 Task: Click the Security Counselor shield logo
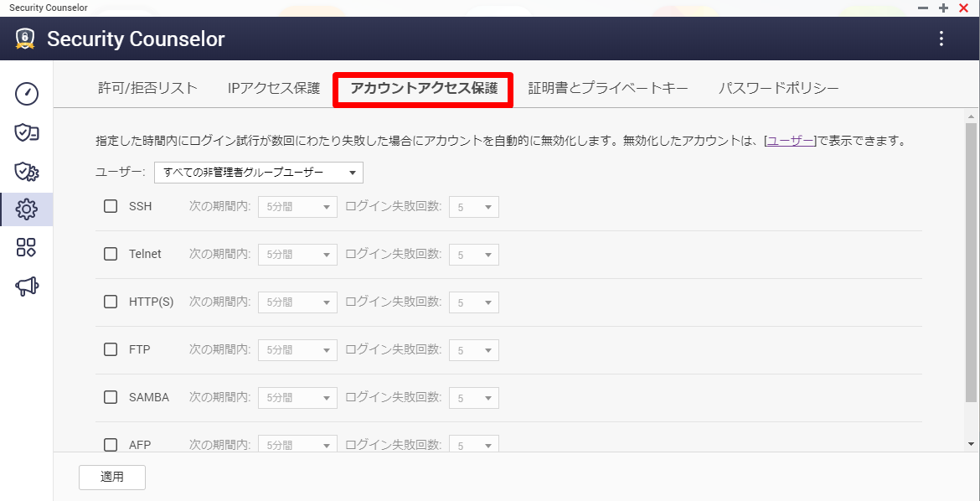(25, 39)
